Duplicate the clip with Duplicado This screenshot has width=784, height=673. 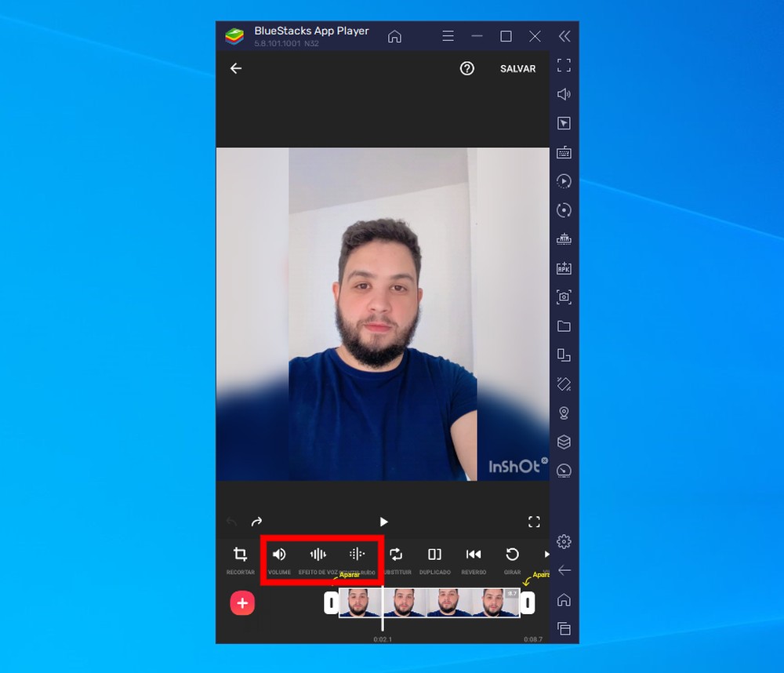(x=435, y=554)
